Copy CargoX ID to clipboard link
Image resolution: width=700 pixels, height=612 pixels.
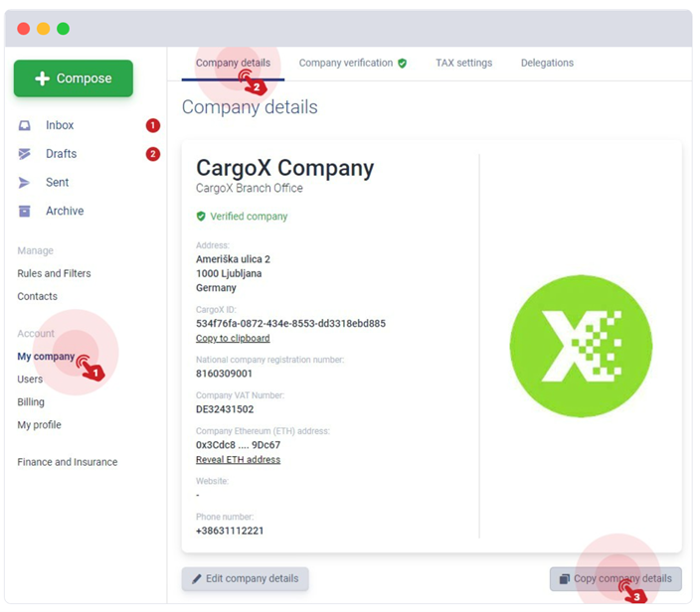click(233, 338)
